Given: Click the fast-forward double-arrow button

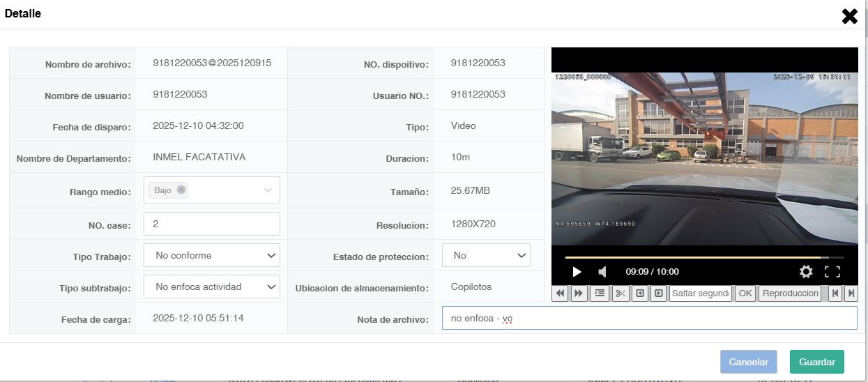Looking at the screenshot, I should pos(579,293).
